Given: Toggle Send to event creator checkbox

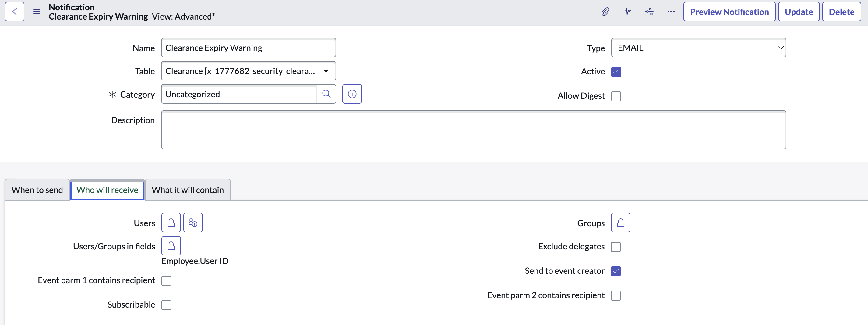Looking at the screenshot, I should tap(616, 271).
